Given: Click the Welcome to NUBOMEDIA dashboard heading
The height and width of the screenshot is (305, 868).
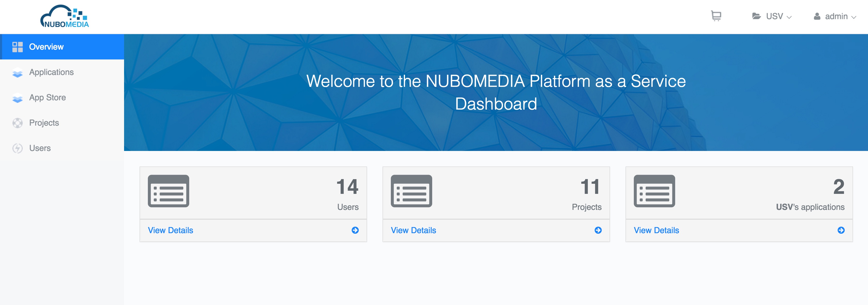Looking at the screenshot, I should tap(496, 92).
